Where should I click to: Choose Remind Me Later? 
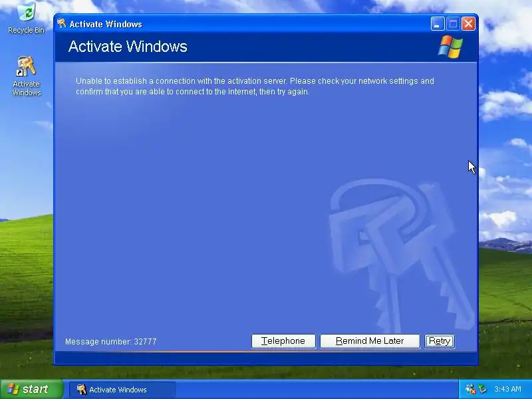tap(370, 341)
